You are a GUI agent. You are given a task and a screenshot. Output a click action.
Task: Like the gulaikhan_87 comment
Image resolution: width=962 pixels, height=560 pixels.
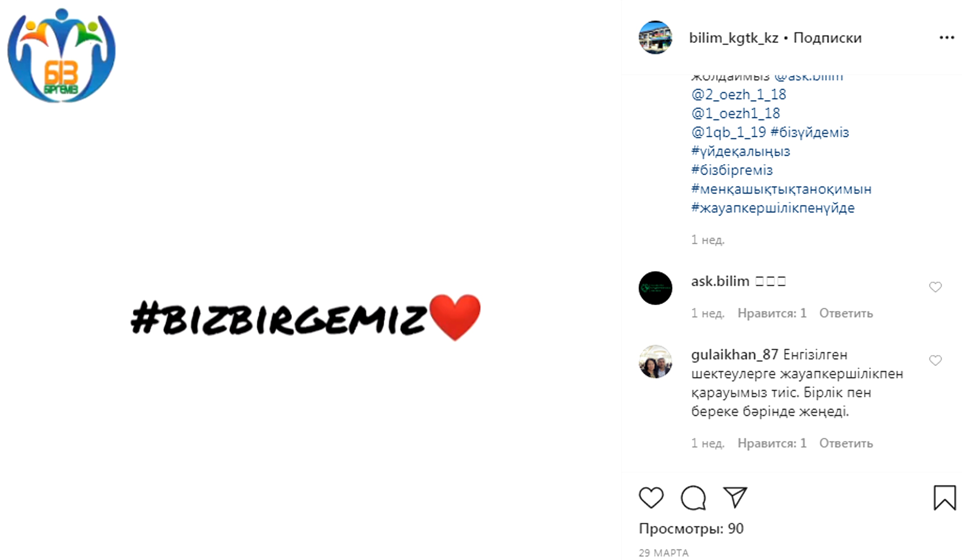pos(935,360)
